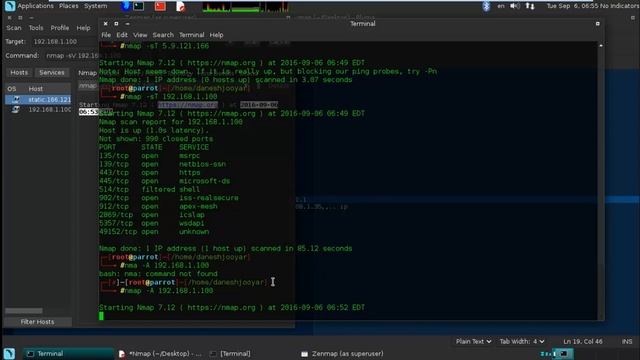Click the '443/tcp open https' output row

point(149,173)
